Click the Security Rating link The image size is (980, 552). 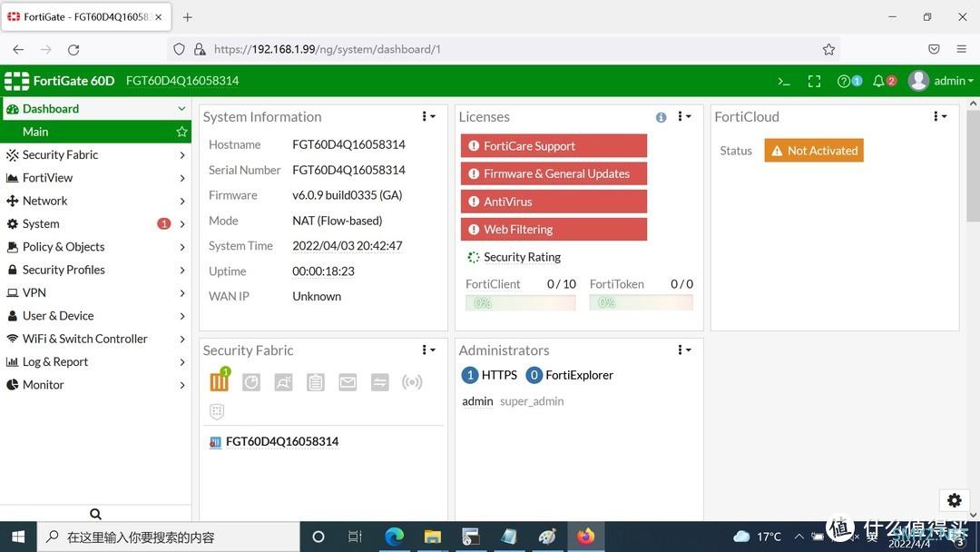click(522, 257)
